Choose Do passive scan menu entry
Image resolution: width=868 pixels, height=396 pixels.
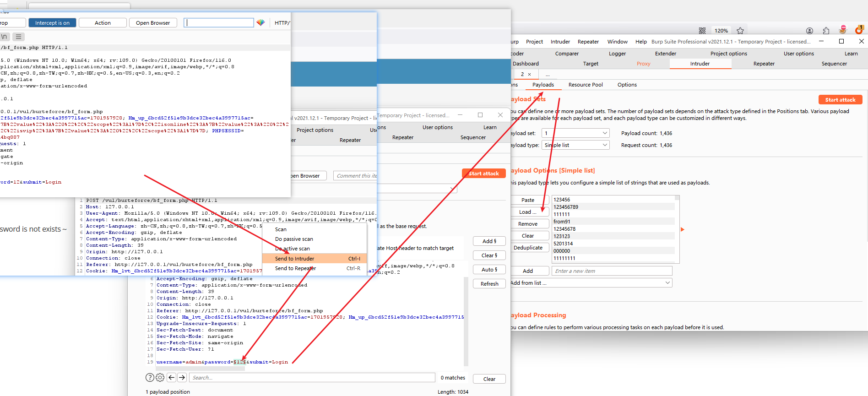315,239
